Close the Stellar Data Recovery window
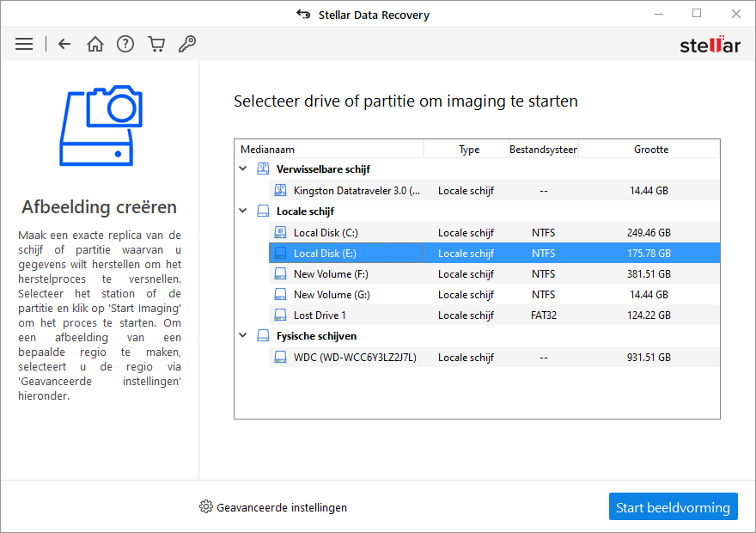This screenshot has height=533, width=756. coord(735,14)
